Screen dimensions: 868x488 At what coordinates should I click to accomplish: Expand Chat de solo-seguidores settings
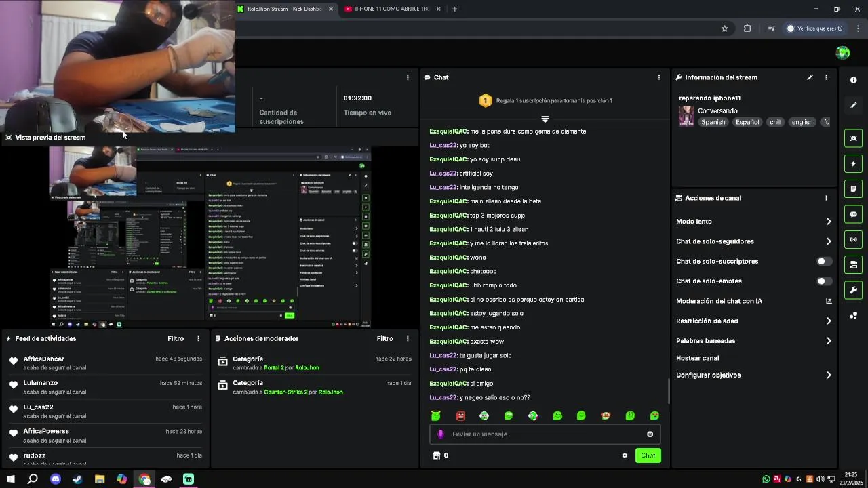(x=829, y=241)
